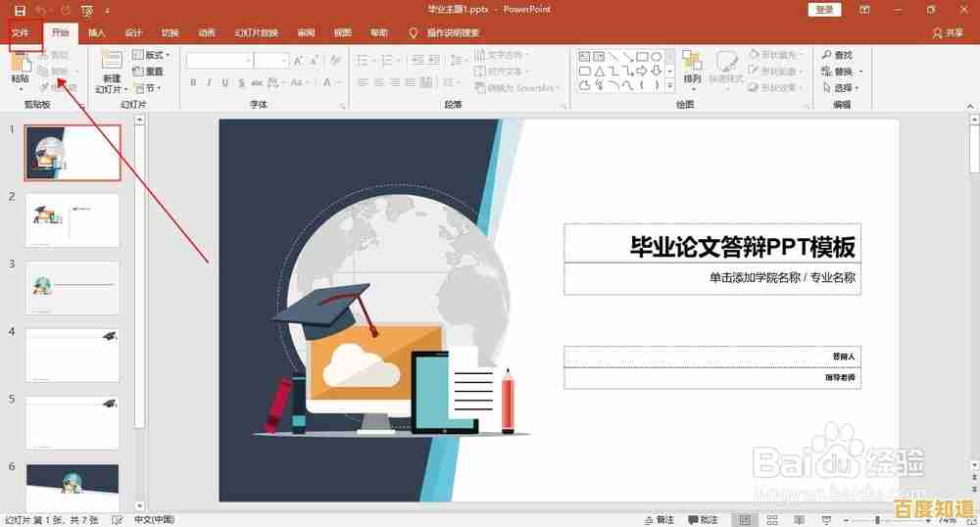Start slideshow from beginning via quick access icon
Image resolution: width=980 pixels, height=527 pixels.
point(87,10)
